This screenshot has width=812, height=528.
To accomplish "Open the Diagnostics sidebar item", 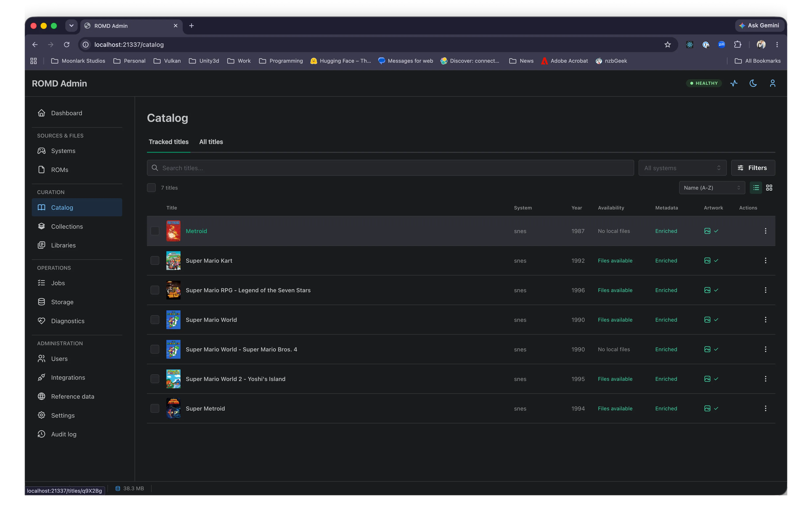I will pos(77,321).
